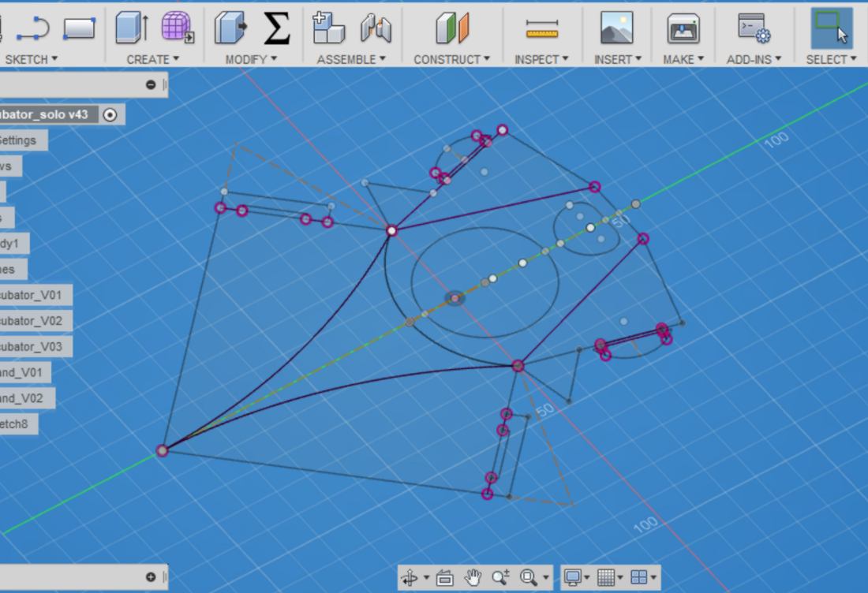This screenshot has width=868, height=593.
Task: Open Scripts and Add-Ins icon
Action: click(754, 28)
